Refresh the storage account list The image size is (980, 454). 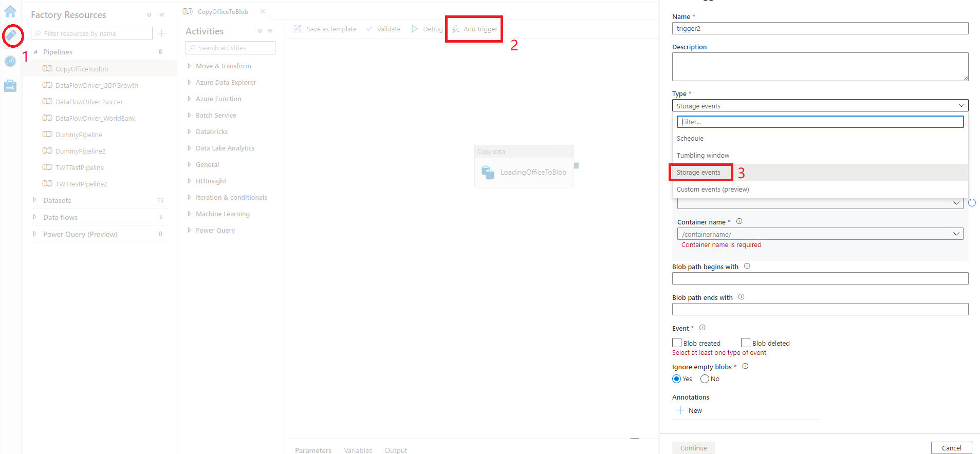tap(972, 203)
